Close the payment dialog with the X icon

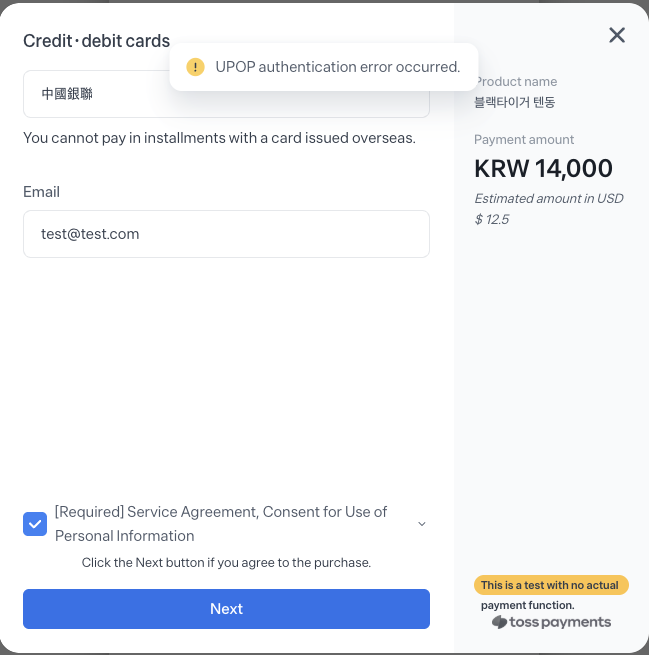[617, 35]
